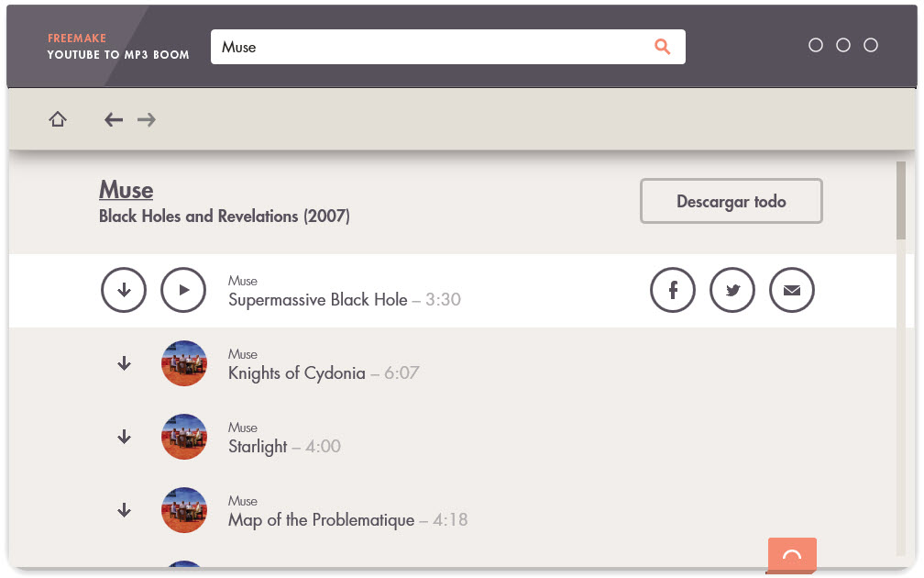This screenshot has height=578, width=924.
Task: Play Supermassive Black Hole
Action: (x=183, y=290)
